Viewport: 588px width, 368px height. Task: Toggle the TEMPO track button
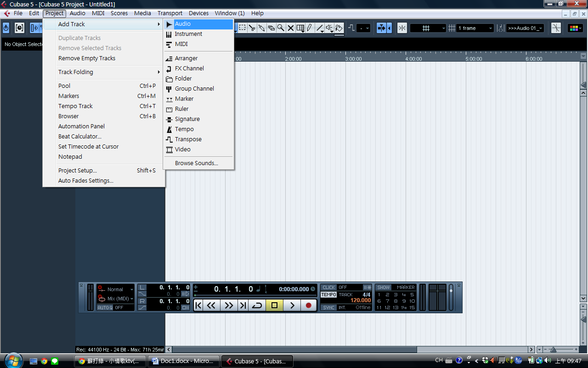pyautogui.click(x=328, y=294)
